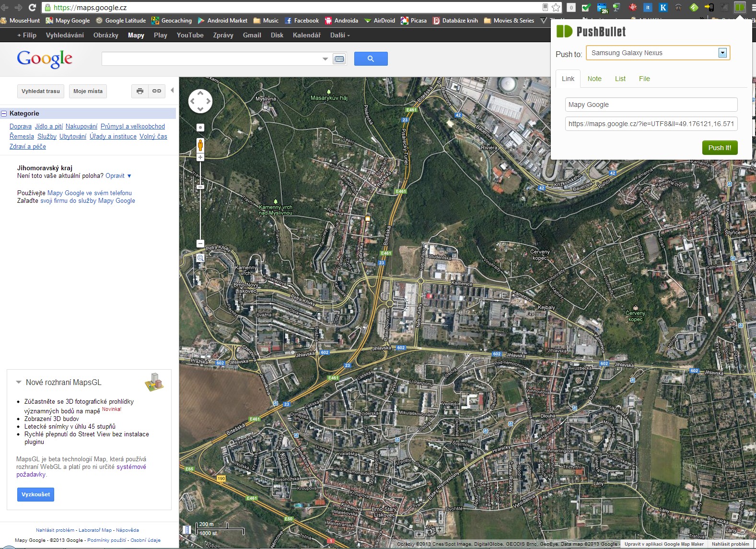Reload the page with the refresh icon

tap(32, 7)
